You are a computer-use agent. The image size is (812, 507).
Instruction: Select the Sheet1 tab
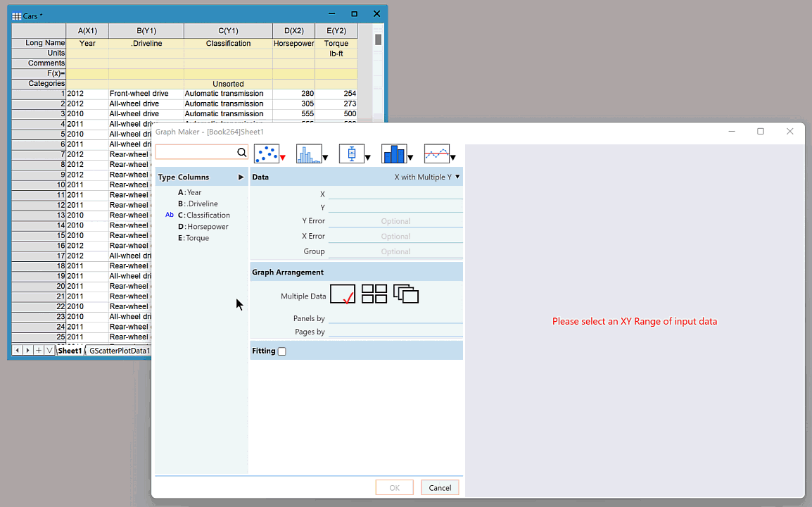tap(70, 351)
